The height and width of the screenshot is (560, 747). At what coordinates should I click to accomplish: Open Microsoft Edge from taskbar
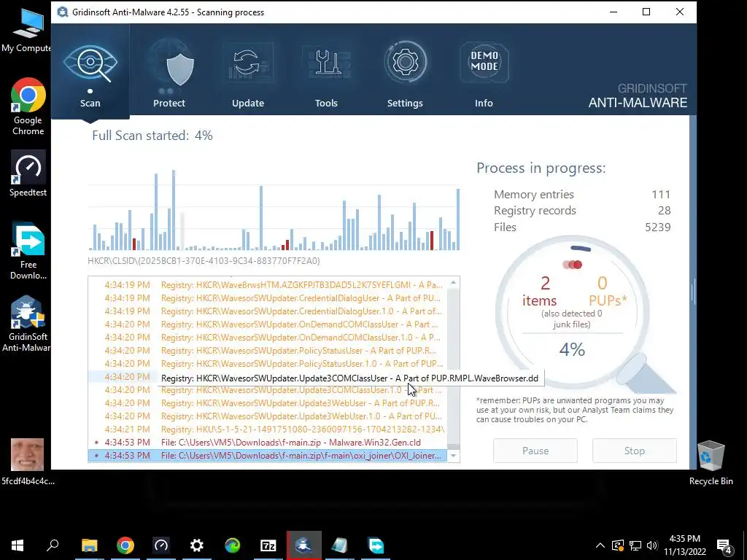coord(233,545)
